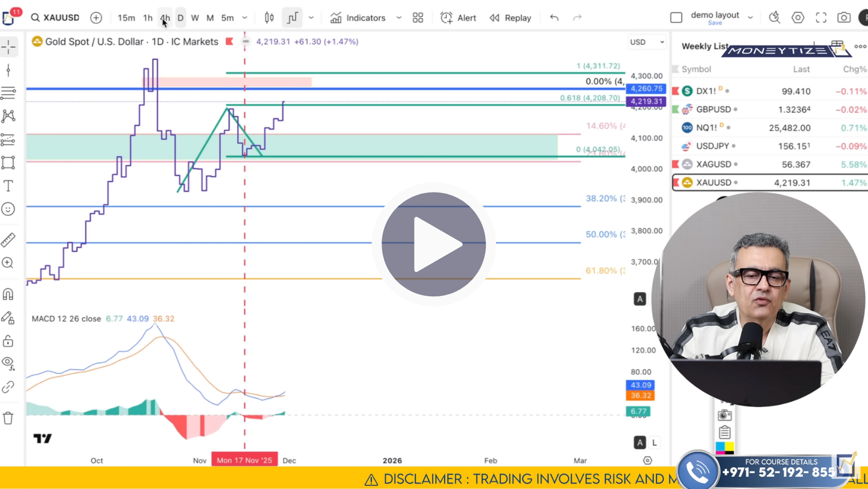Start Replay mode from the toolbar
The image size is (868, 489).
pyautogui.click(x=510, y=17)
